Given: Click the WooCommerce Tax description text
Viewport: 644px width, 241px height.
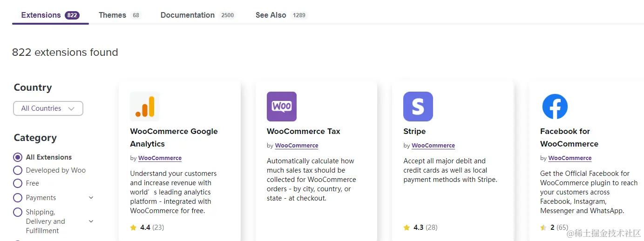Looking at the screenshot, I should 312,180.
